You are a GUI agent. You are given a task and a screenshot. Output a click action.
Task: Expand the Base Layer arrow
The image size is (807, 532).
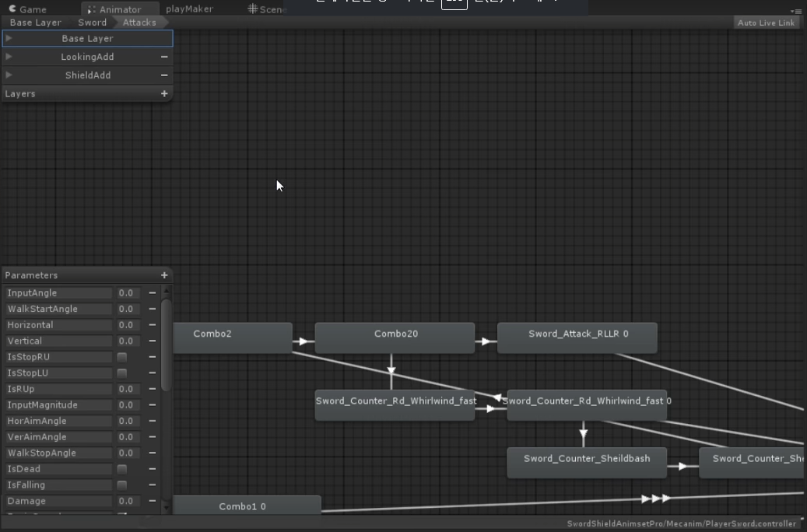tap(9, 38)
